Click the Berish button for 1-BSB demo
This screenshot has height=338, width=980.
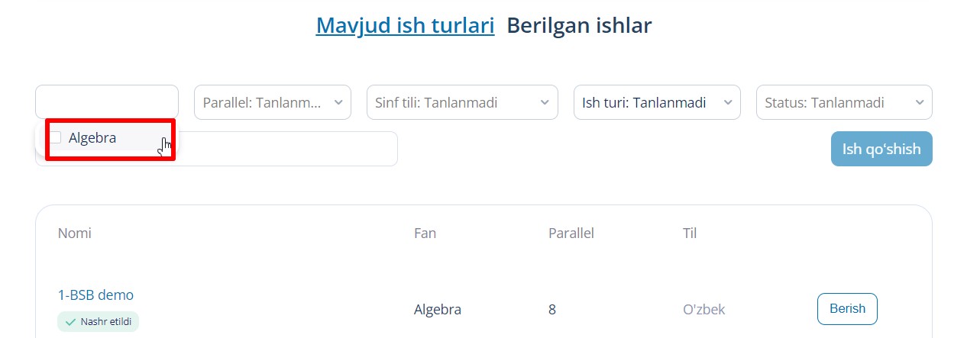(x=847, y=309)
